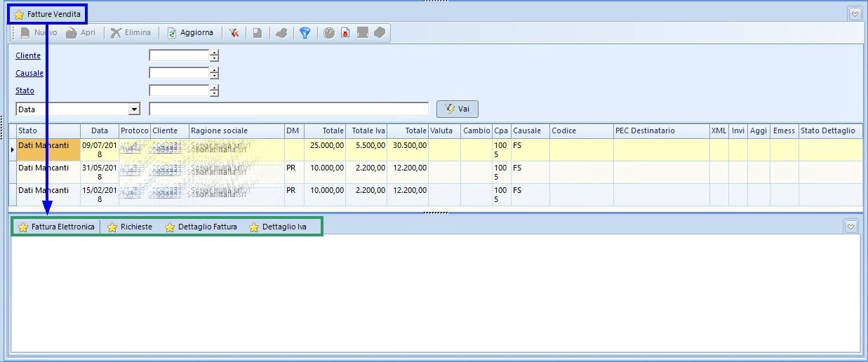
Task: Expand the lower detail panel options arrow
Action: (x=850, y=226)
